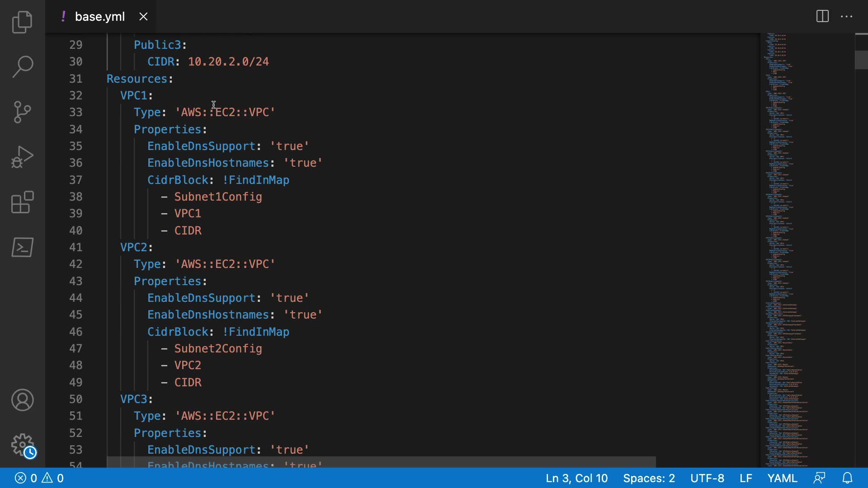Image resolution: width=868 pixels, height=488 pixels.
Task: Click the horizontal scrollbar at editor bottom
Action: 381,462
